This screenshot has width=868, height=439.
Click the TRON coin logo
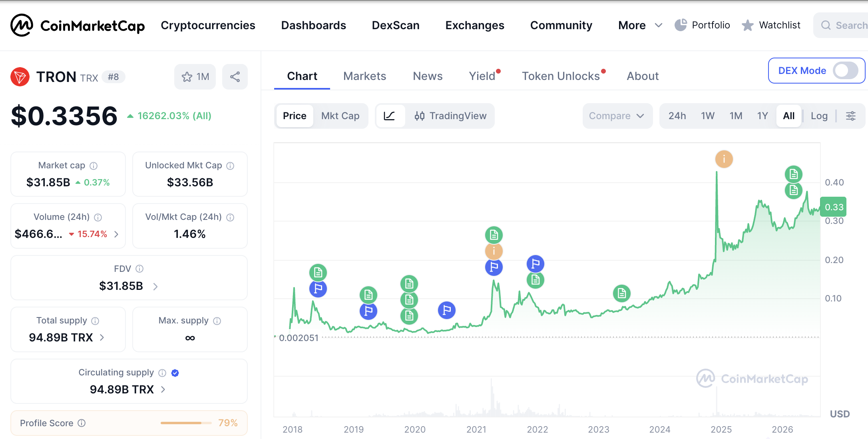20,77
